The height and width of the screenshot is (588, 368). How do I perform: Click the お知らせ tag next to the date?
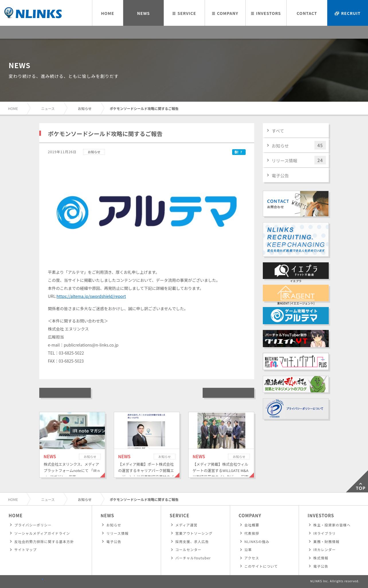(x=94, y=152)
